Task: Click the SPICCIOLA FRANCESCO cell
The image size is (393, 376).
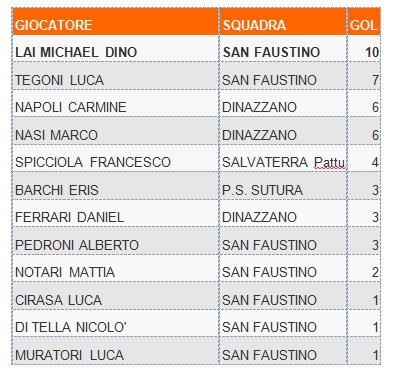Action: (x=116, y=159)
